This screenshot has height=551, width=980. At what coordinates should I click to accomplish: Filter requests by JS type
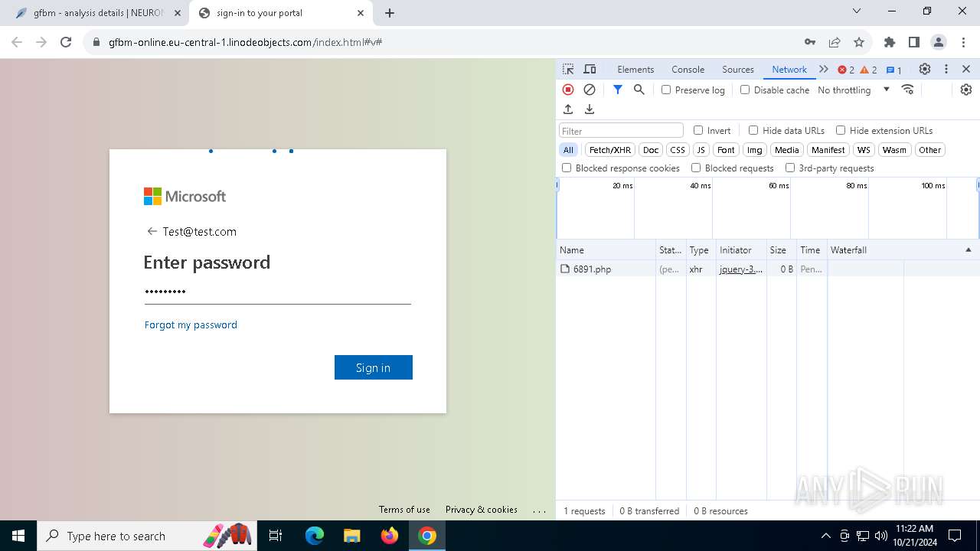[701, 150]
